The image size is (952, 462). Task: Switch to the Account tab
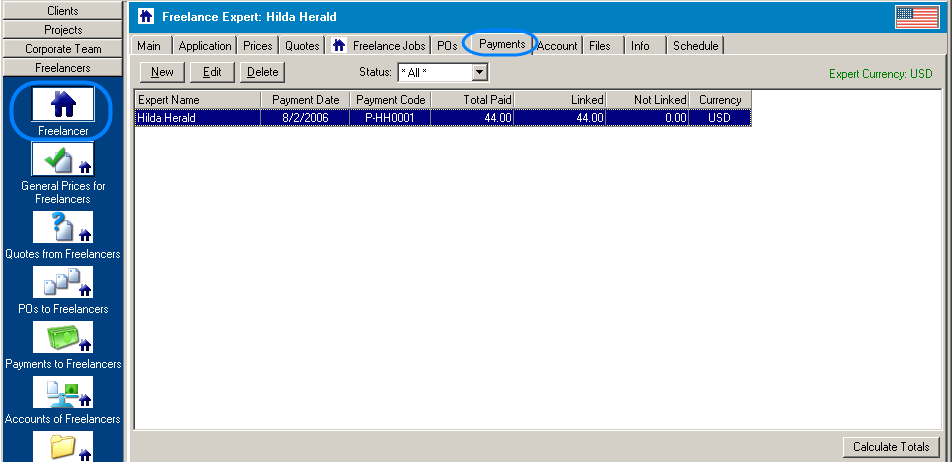[557, 46]
